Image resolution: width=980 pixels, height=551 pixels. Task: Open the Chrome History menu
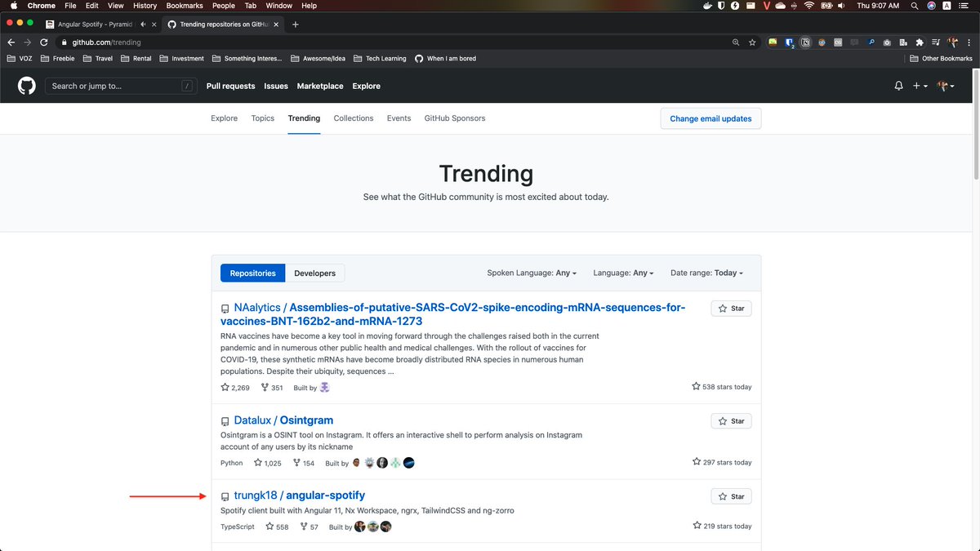click(145, 6)
